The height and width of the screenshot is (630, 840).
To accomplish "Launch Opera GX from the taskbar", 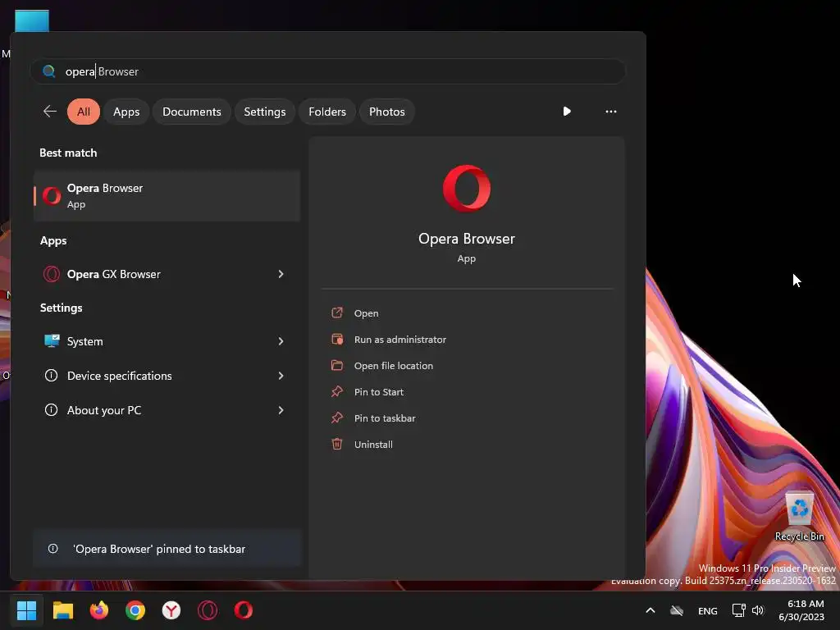I will pyautogui.click(x=208, y=610).
